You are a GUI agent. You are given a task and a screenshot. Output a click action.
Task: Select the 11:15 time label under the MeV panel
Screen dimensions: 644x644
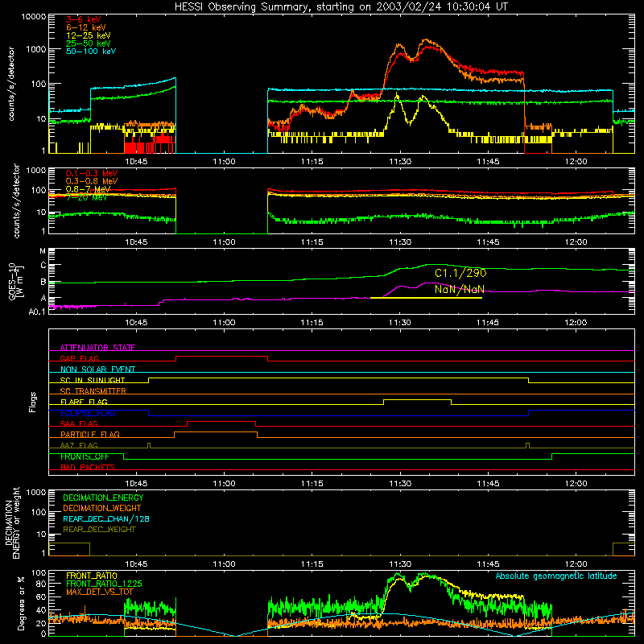click(x=312, y=242)
